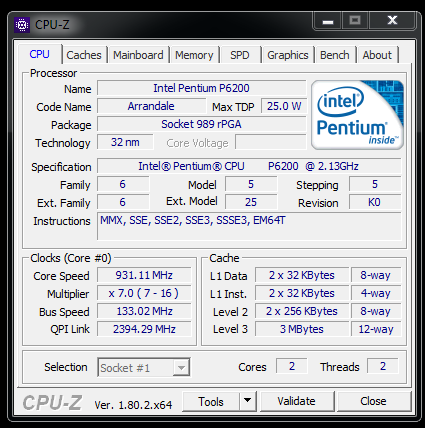Viewport: 425px width, 428px height.
Task: Open the Mainboard tab
Action: 138,55
